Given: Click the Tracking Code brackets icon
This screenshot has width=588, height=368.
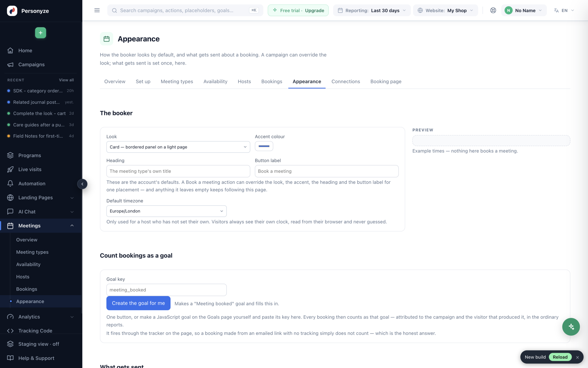Looking at the screenshot, I should coord(10,331).
